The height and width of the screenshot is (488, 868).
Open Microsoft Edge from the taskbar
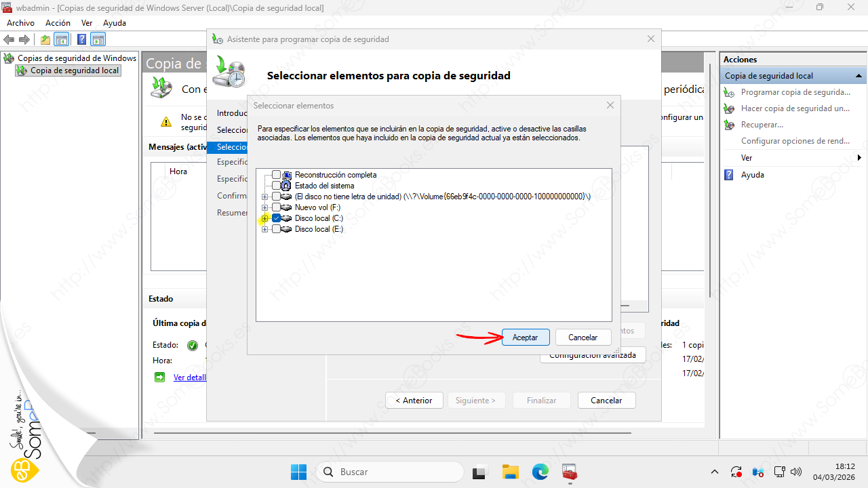coord(540,472)
